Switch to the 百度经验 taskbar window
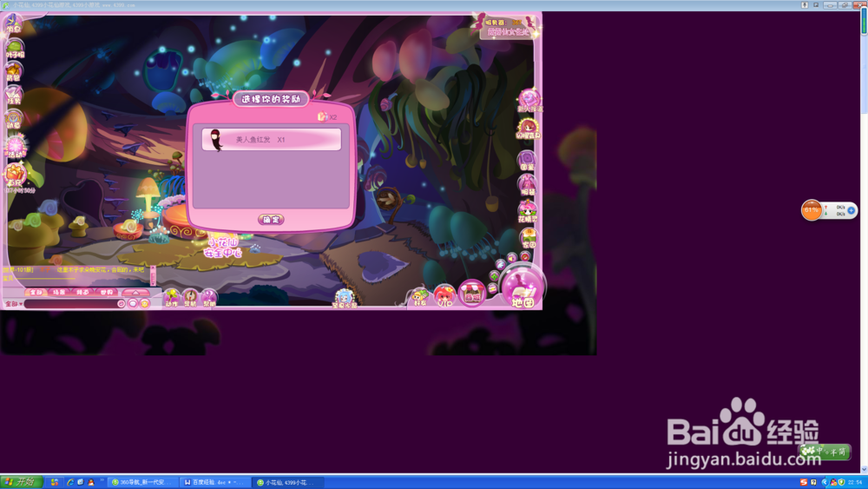The height and width of the screenshot is (489, 868). [214, 482]
